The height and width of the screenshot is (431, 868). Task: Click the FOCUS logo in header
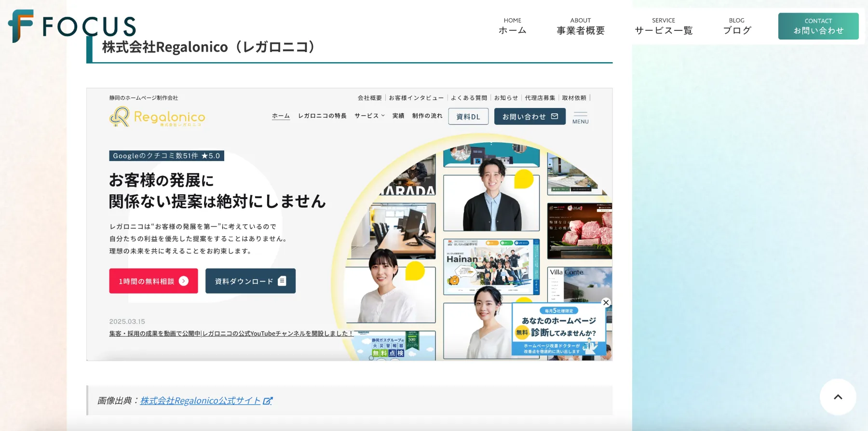(72, 26)
